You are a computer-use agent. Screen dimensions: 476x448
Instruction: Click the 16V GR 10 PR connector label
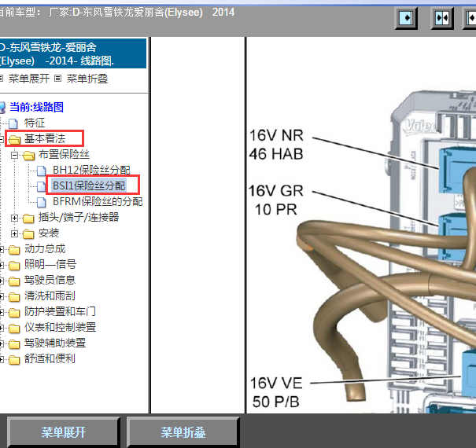(x=276, y=200)
